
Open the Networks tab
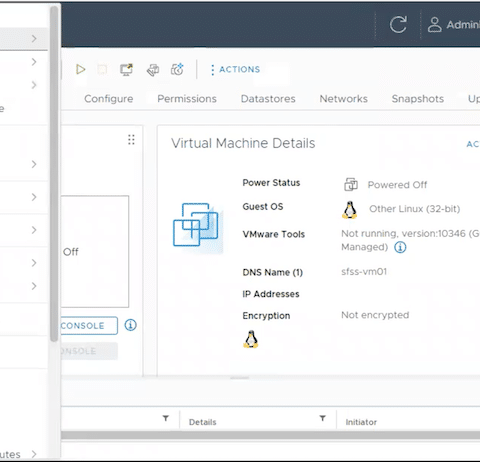tap(344, 99)
